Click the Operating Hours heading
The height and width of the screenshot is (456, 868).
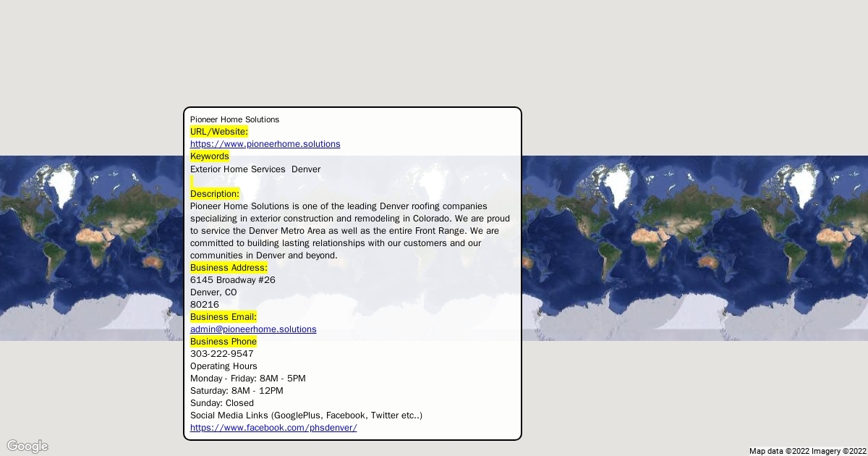click(224, 366)
